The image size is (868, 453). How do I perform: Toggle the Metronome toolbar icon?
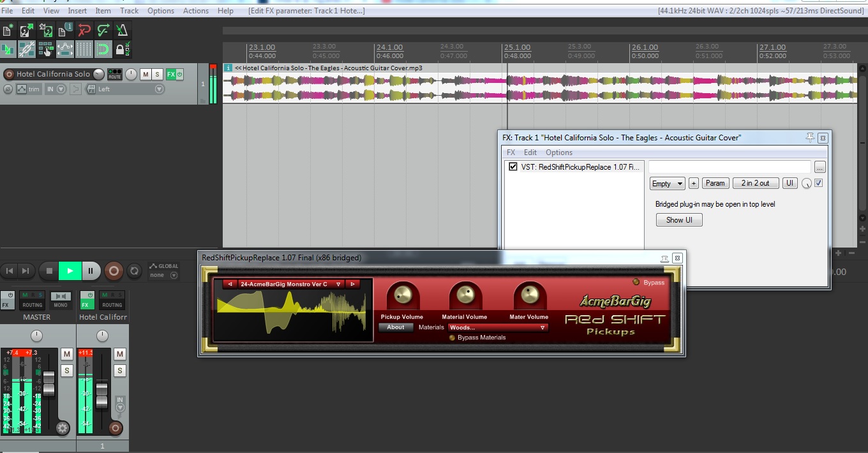coord(122,30)
